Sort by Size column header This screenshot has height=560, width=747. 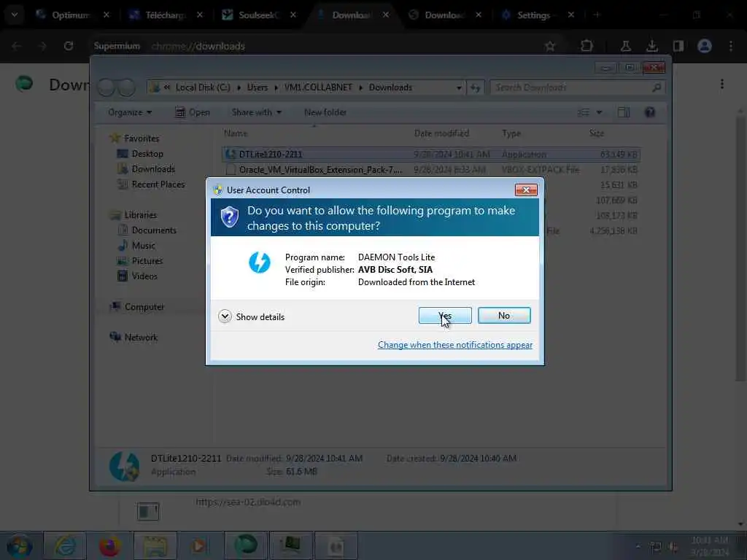tap(597, 133)
